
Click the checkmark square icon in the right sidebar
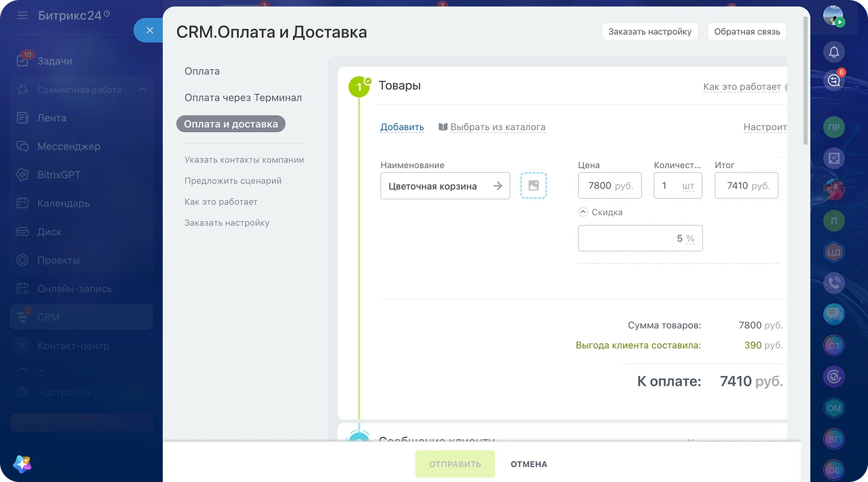coord(834,158)
